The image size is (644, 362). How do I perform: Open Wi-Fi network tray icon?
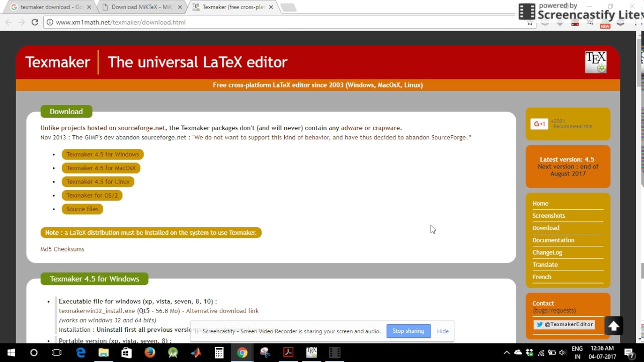[x=541, y=352]
